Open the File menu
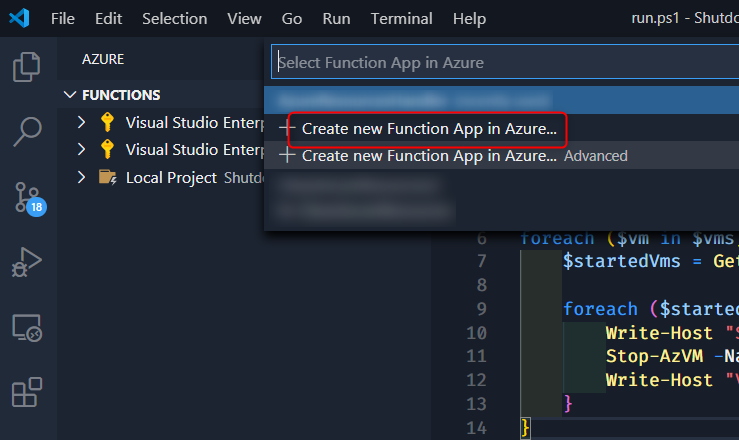The height and width of the screenshot is (440, 739). coord(62,19)
